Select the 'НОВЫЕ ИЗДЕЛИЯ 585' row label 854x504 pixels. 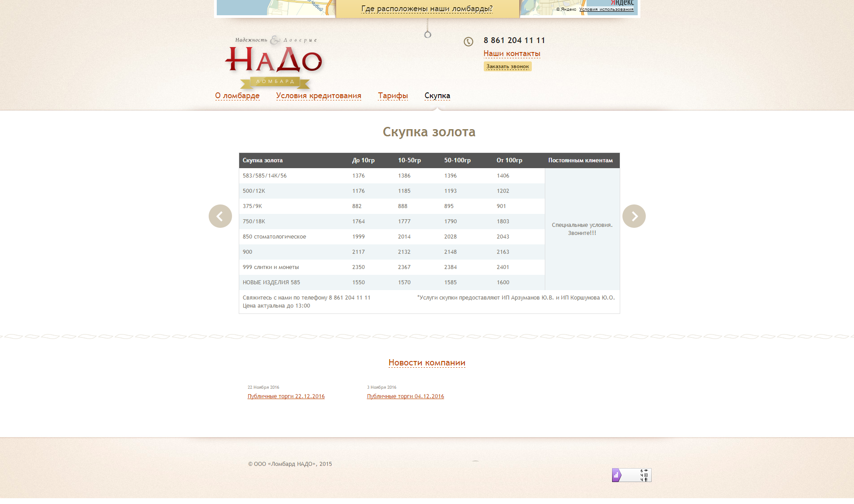(272, 282)
